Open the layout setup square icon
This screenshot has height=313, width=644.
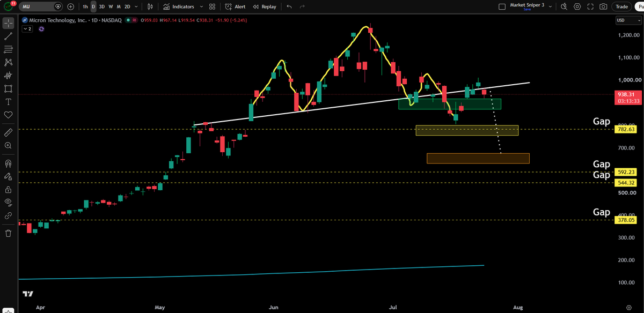502,7
